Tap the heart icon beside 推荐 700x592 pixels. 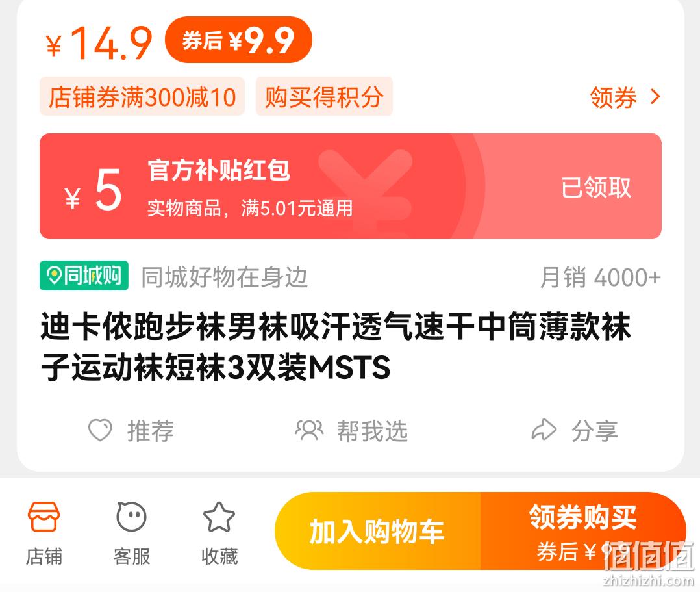[x=100, y=430]
